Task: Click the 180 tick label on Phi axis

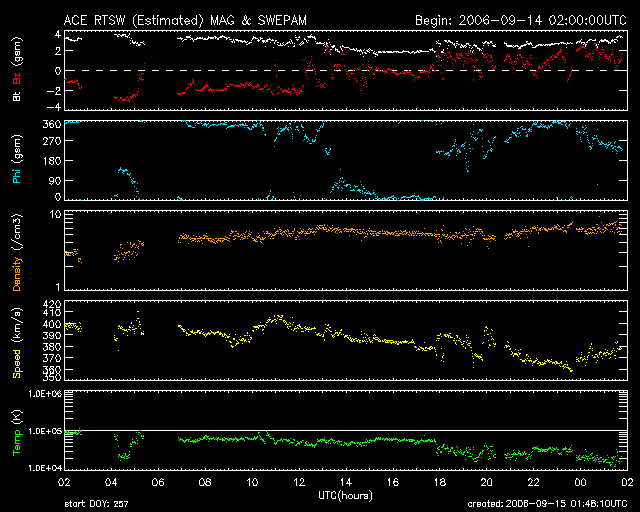Action: pos(52,161)
